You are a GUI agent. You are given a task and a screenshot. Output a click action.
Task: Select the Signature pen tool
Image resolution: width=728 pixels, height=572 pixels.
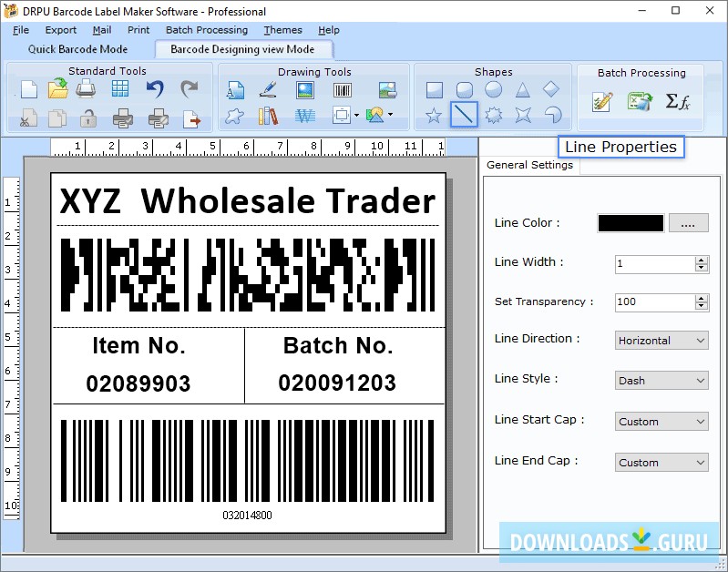click(268, 89)
